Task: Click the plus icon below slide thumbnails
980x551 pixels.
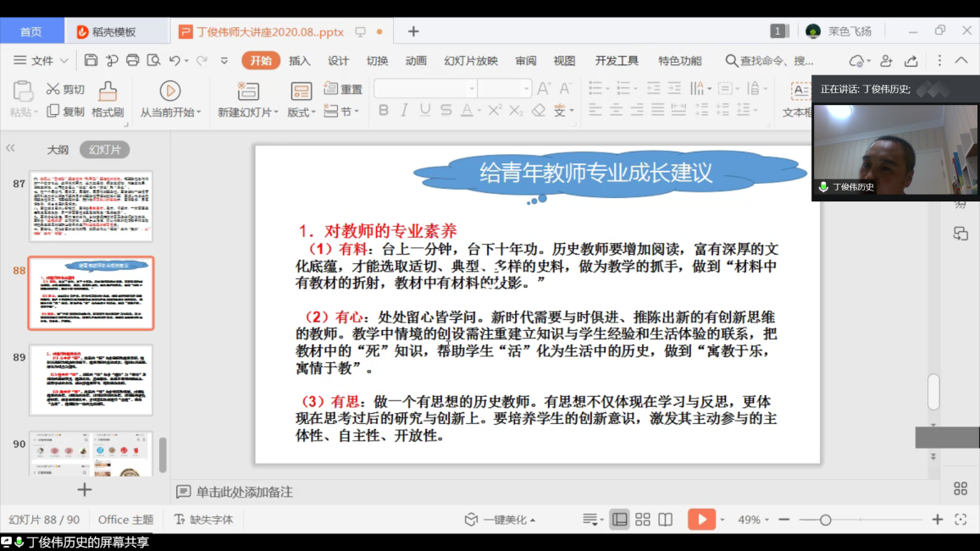Action: 84,489
